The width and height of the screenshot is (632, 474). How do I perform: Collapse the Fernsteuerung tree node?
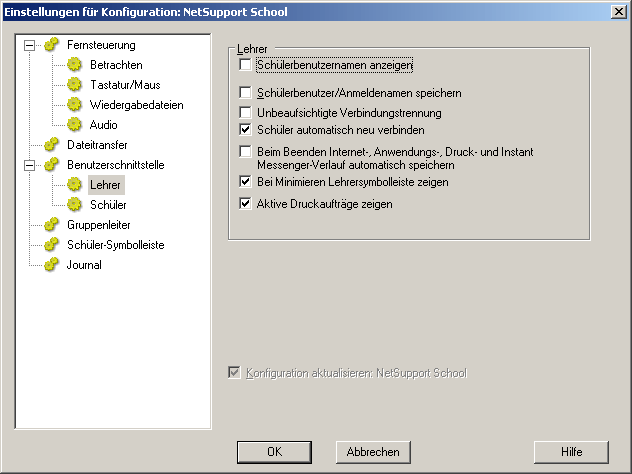pyautogui.click(x=29, y=45)
